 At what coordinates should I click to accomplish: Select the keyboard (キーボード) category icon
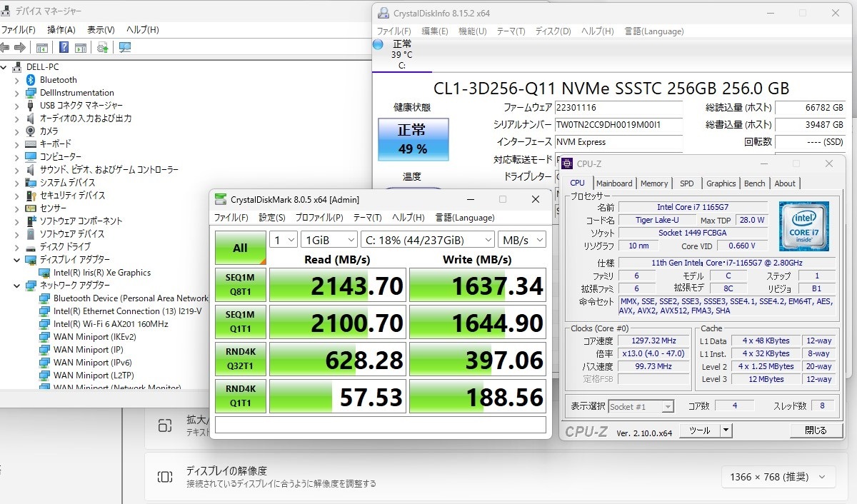[x=31, y=144]
